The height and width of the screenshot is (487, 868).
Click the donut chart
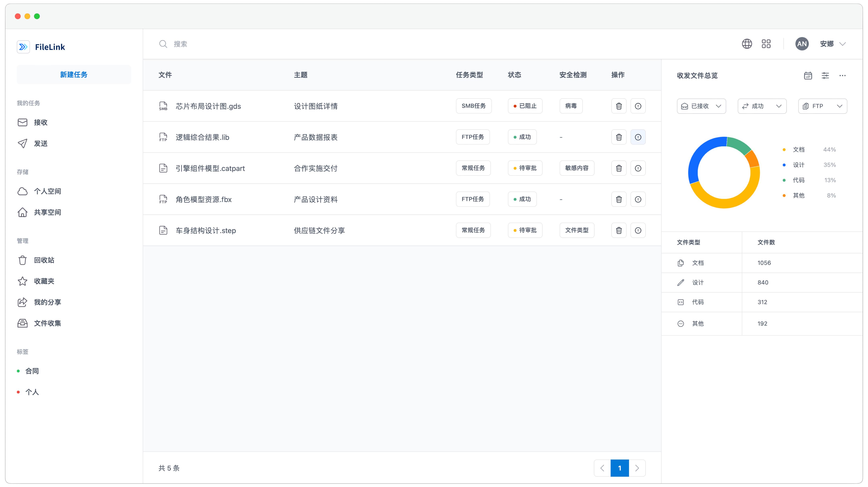pyautogui.click(x=724, y=172)
